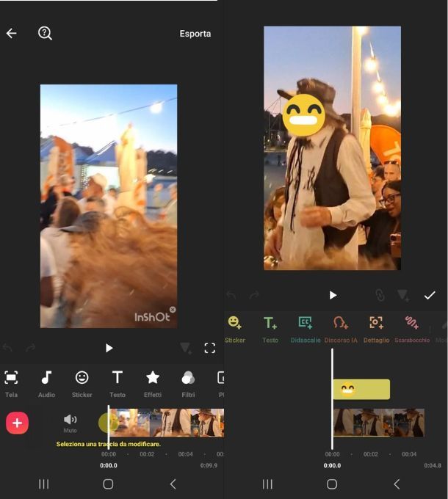Toggle Muto to mute the clip audio
Image resolution: width=448 pixels, height=499 pixels.
pos(70,423)
